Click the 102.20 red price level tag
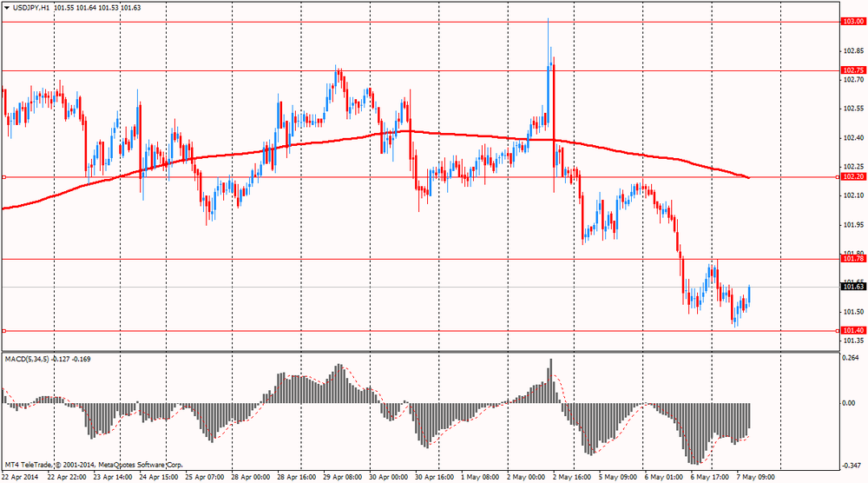868x483 pixels. [x=852, y=176]
